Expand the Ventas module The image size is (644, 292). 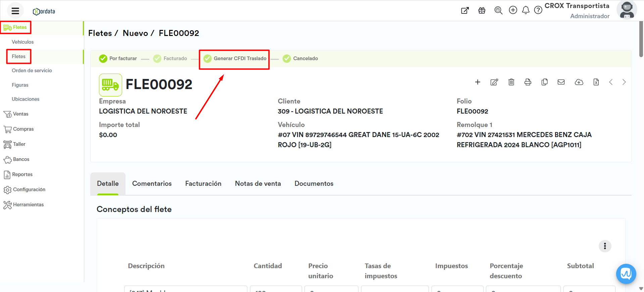click(x=16, y=114)
